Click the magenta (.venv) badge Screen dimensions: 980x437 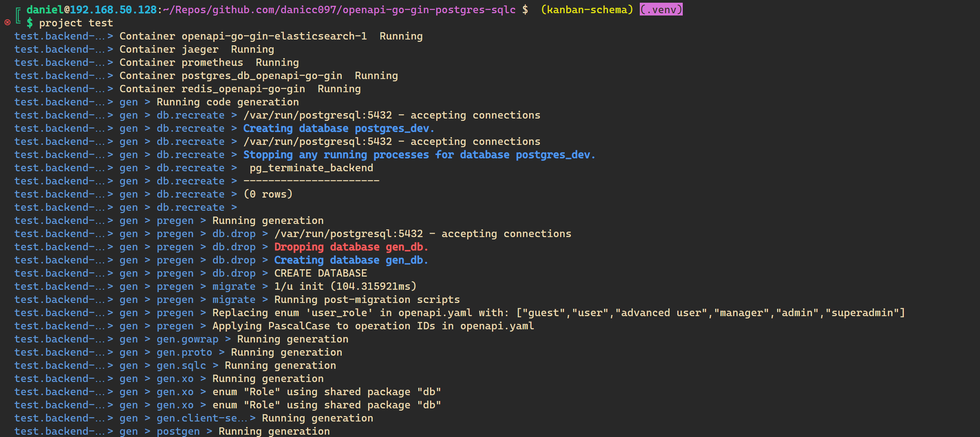click(661, 9)
